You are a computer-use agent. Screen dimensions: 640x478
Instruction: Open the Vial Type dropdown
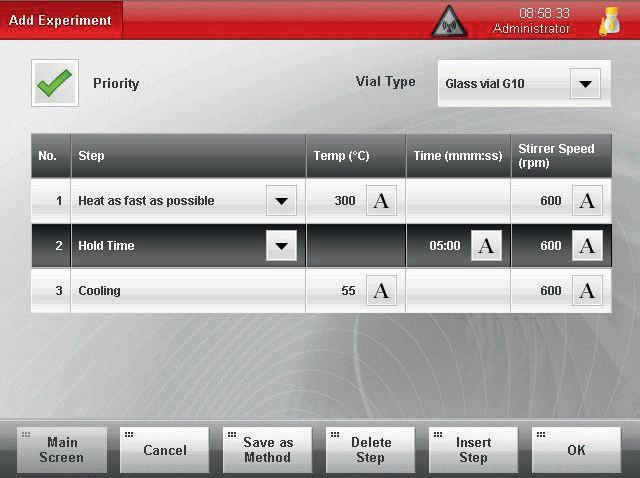[x=585, y=84]
